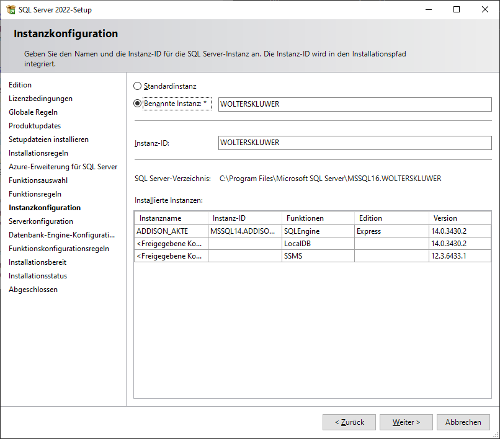Click the Edition column header

391,218
